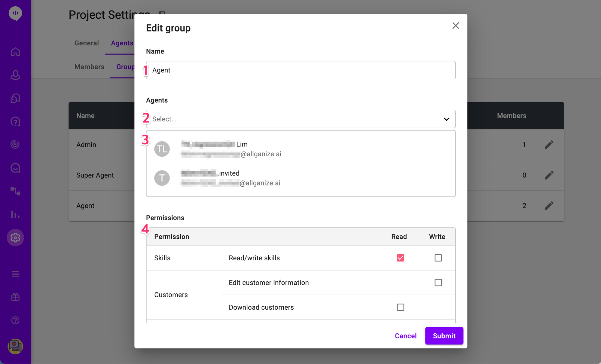Click pencil edit icon for Admin group
601x364 pixels.
pos(549,145)
